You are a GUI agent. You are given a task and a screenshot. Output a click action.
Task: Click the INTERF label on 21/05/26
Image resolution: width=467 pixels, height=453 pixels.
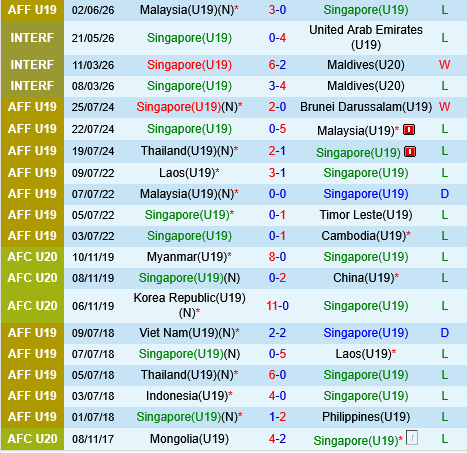[x=32, y=38]
